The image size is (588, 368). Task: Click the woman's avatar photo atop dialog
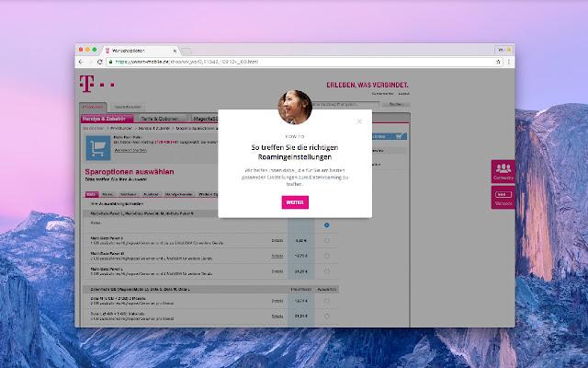click(295, 108)
